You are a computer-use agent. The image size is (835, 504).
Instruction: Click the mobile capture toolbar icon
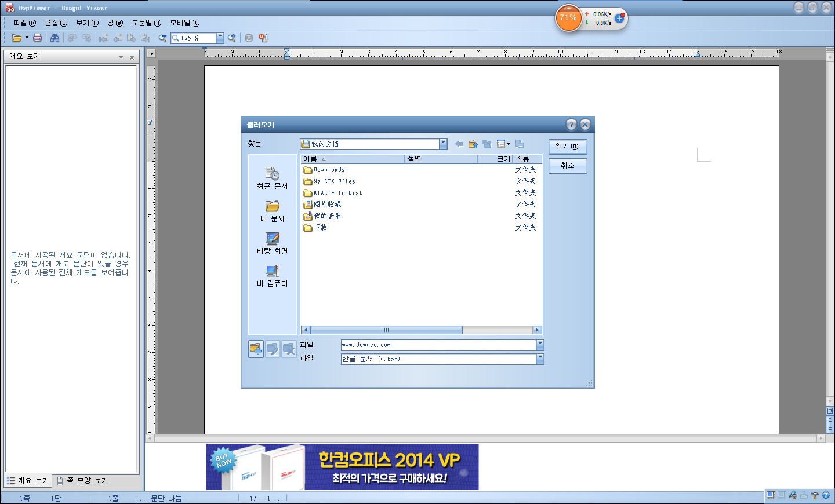point(263,38)
